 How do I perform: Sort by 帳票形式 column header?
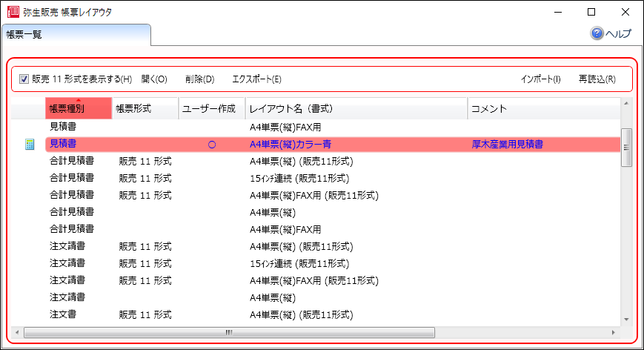click(x=145, y=108)
